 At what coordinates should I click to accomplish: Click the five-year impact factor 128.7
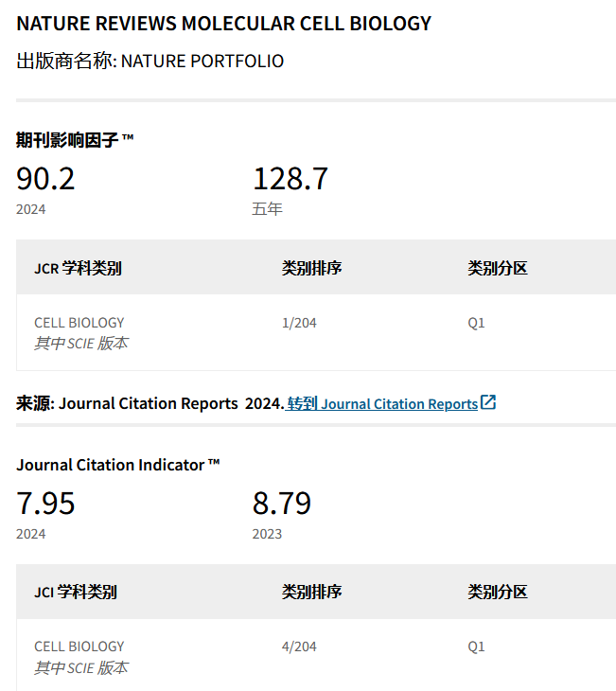[x=290, y=178]
